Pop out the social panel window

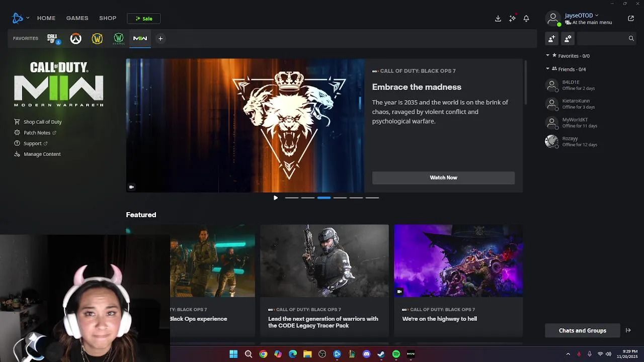pos(631,19)
